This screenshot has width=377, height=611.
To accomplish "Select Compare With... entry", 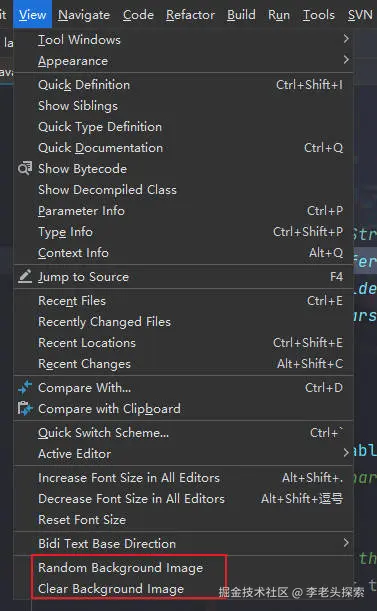I will click(x=184, y=388).
